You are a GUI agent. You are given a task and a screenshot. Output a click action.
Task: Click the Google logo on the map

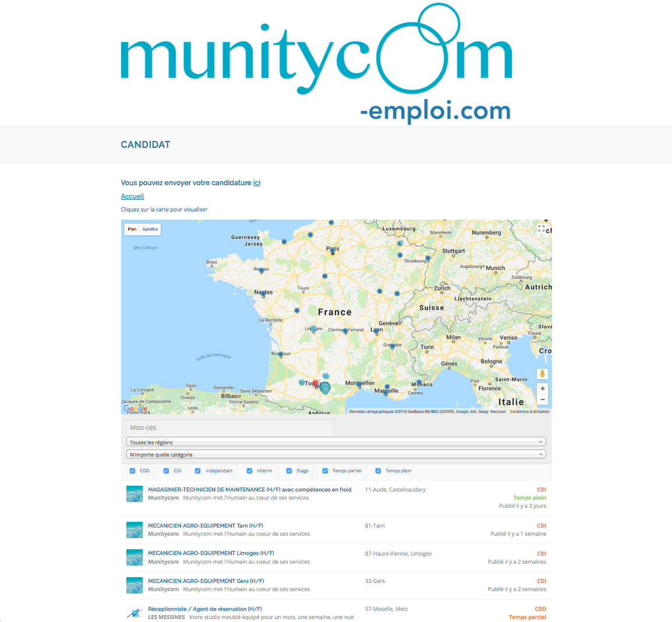click(x=135, y=408)
